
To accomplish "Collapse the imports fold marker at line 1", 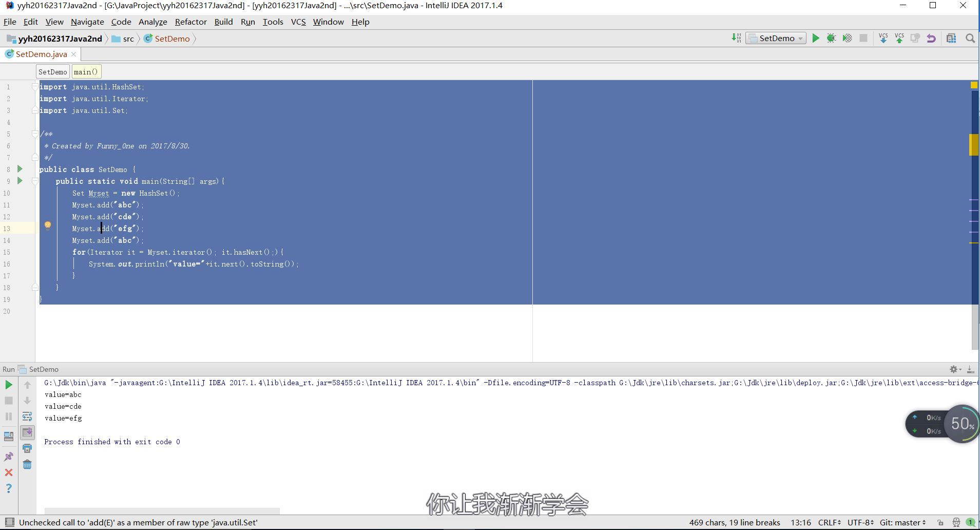I will click(35, 86).
